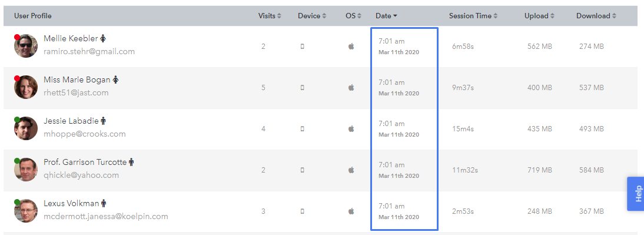
Task: Open Mellie Keebler's profile name link
Action: tap(71, 38)
